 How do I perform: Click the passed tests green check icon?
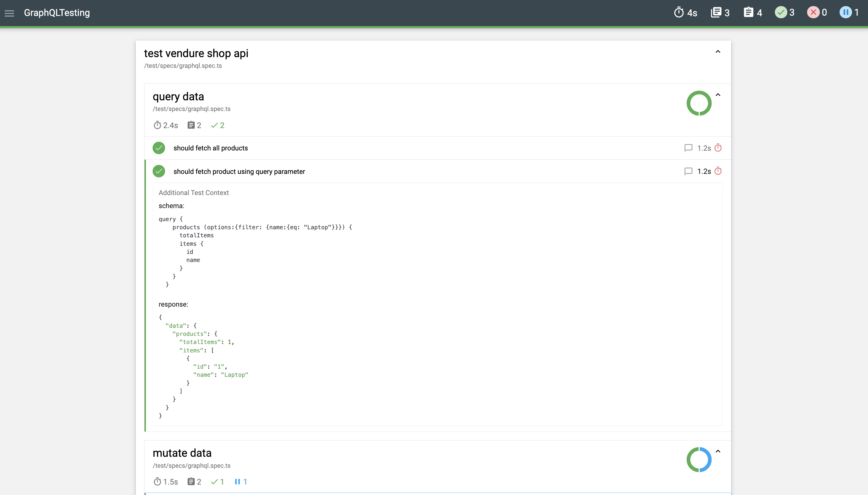point(781,12)
